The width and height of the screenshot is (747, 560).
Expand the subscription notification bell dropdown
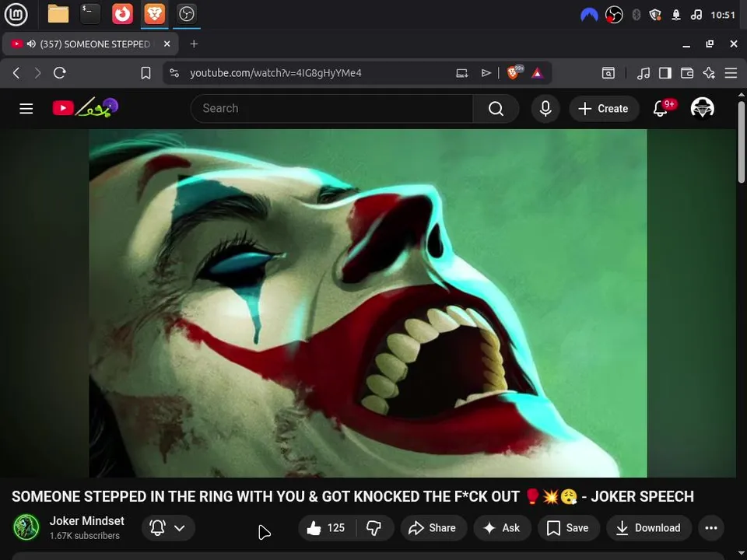(x=168, y=528)
